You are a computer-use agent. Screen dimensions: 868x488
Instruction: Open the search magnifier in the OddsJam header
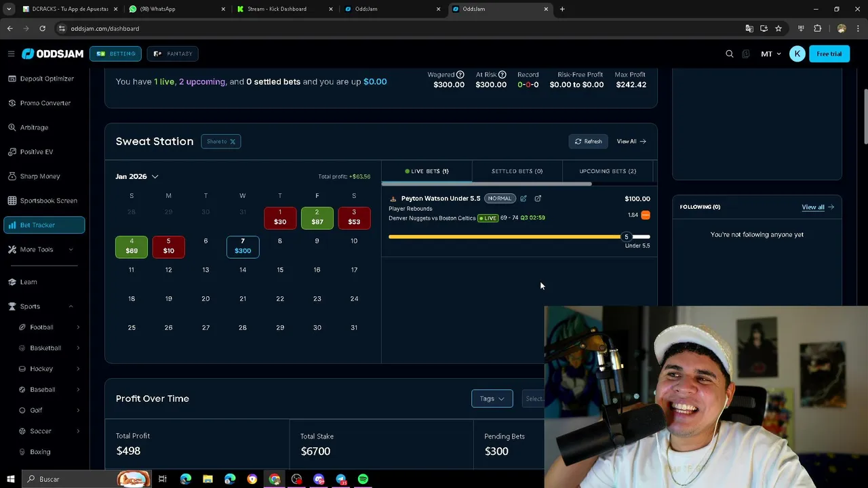[x=730, y=54]
